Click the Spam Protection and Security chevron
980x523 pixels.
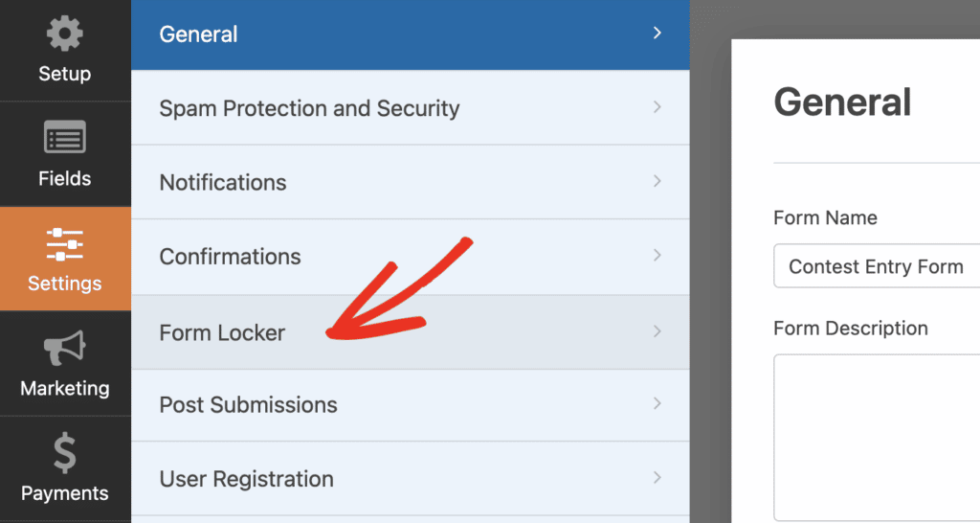point(657,108)
